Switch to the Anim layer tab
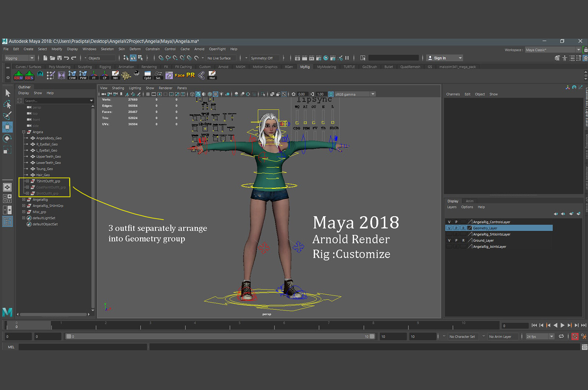The height and width of the screenshot is (390, 588). coord(470,201)
